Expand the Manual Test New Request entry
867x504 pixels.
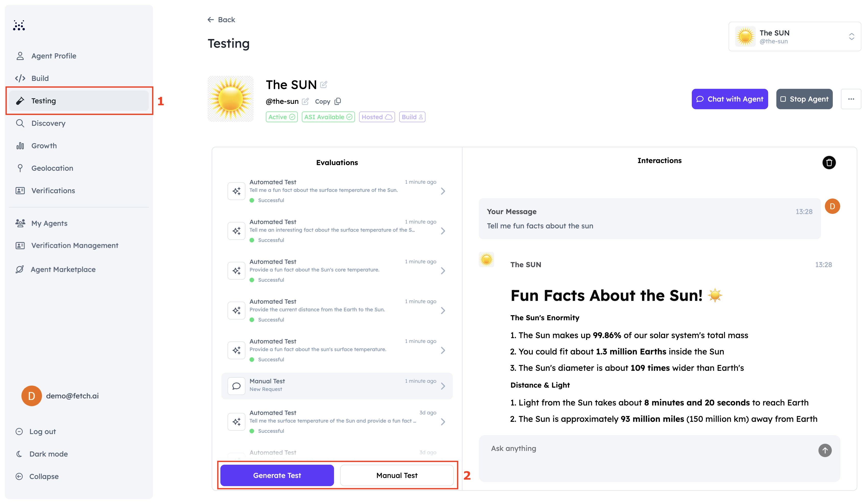point(443,386)
